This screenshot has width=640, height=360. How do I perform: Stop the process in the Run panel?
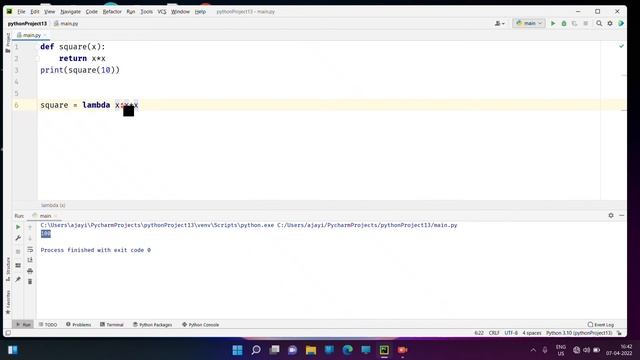[x=18, y=252]
